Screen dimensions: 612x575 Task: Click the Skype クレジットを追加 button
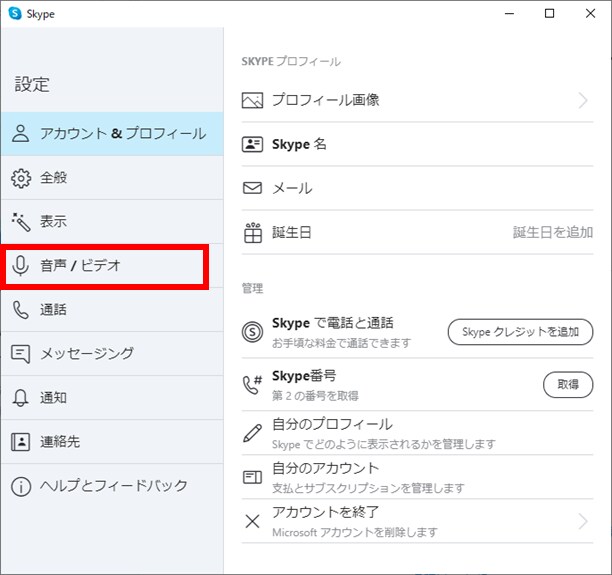pyautogui.click(x=520, y=332)
